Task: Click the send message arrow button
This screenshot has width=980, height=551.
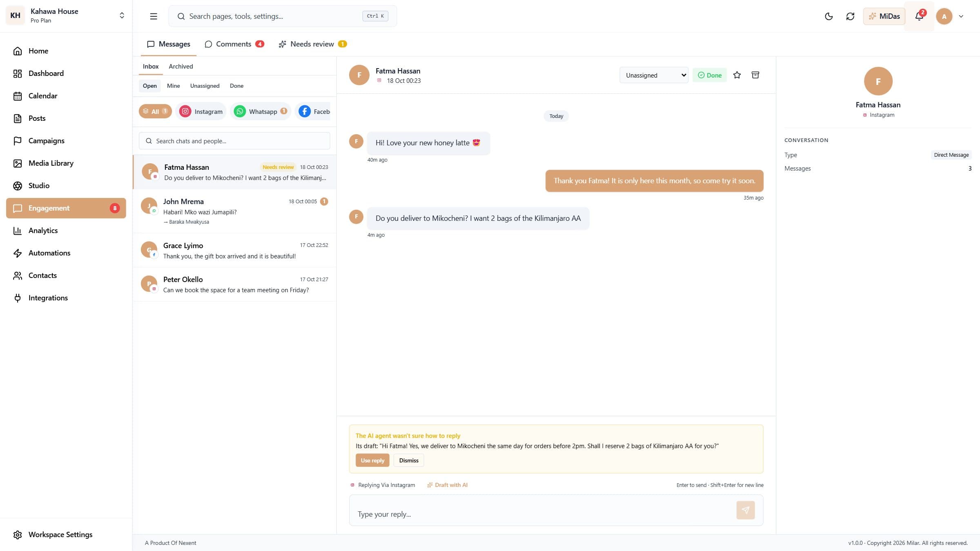Action: 746,510
